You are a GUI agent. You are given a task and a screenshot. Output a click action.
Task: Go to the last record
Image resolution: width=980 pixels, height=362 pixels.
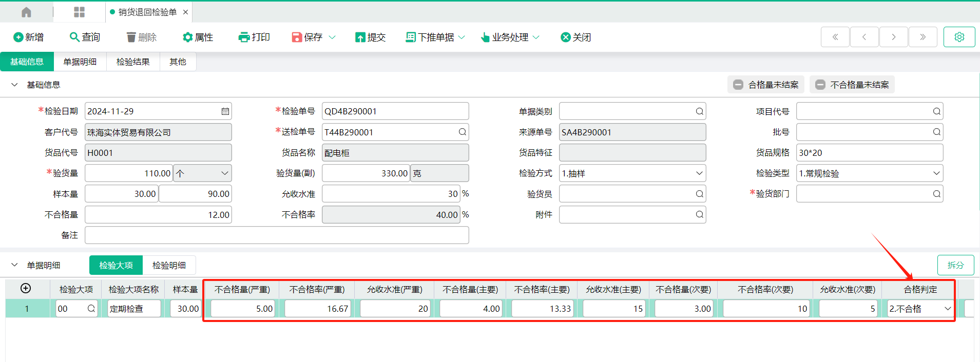(x=923, y=37)
